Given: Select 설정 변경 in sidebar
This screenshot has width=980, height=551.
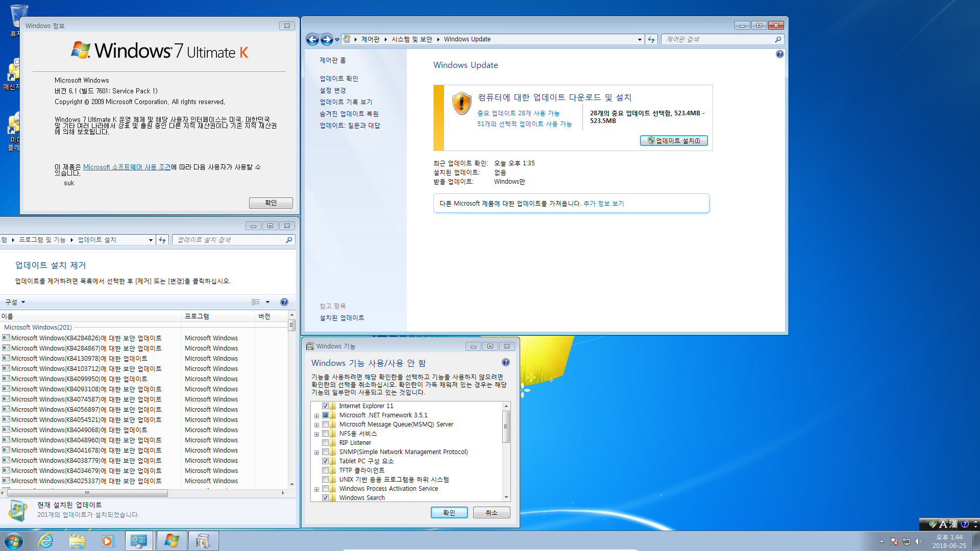Looking at the screenshot, I should 333,90.
